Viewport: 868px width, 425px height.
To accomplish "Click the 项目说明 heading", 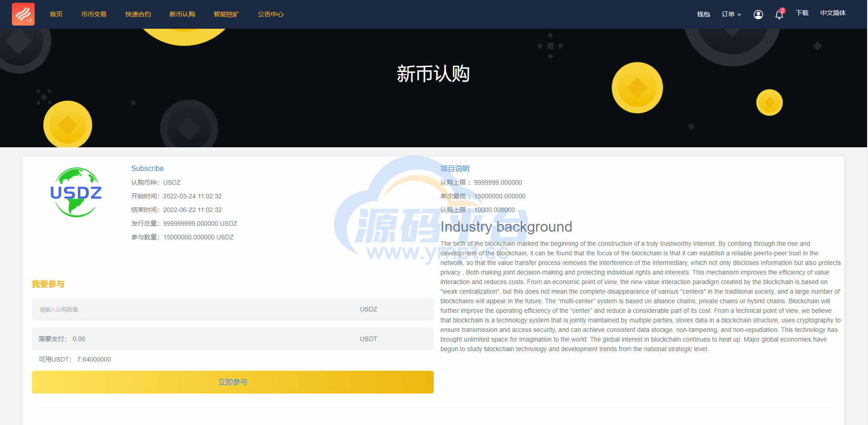I will point(455,169).
